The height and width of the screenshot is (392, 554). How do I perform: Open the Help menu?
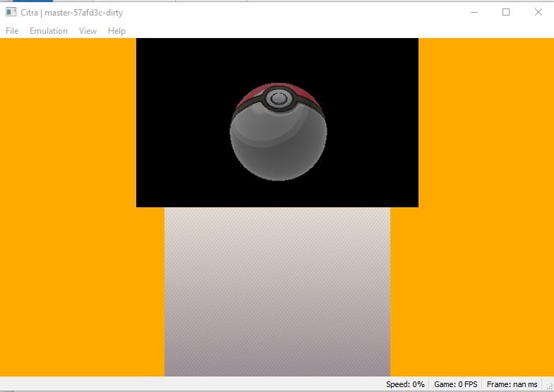[x=116, y=31]
